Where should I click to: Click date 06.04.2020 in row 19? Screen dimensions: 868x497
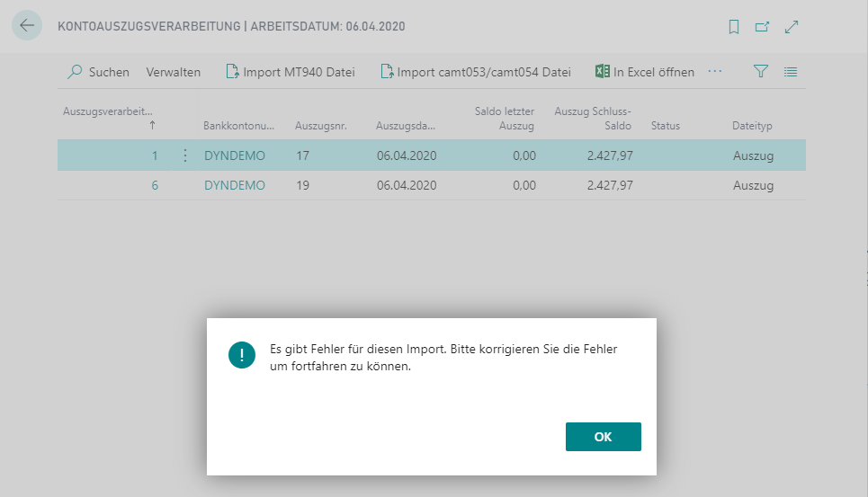pos(407,185)
